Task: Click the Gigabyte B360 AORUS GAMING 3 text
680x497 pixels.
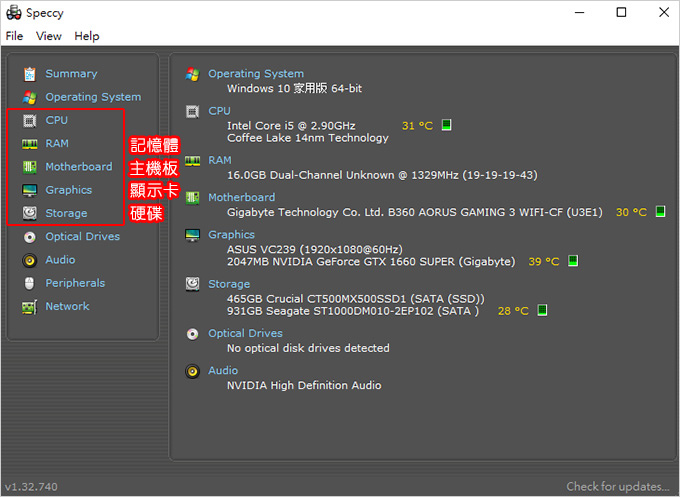Action: 415,213
